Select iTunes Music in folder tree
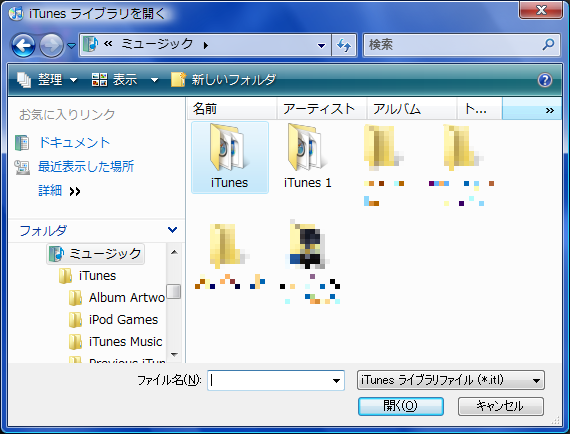Image resolution: width=570 pixels, height=434 pixels. click(x=125, y=342)
